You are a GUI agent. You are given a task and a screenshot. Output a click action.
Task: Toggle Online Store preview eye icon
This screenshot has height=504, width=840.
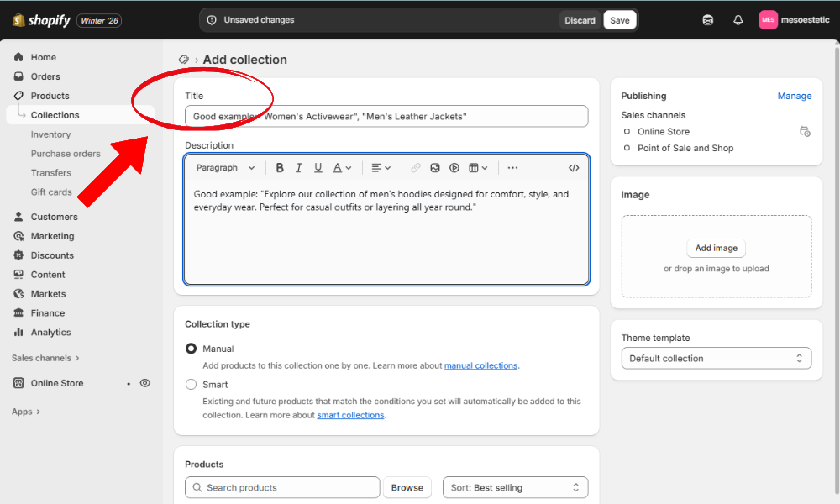pos(145,383)
